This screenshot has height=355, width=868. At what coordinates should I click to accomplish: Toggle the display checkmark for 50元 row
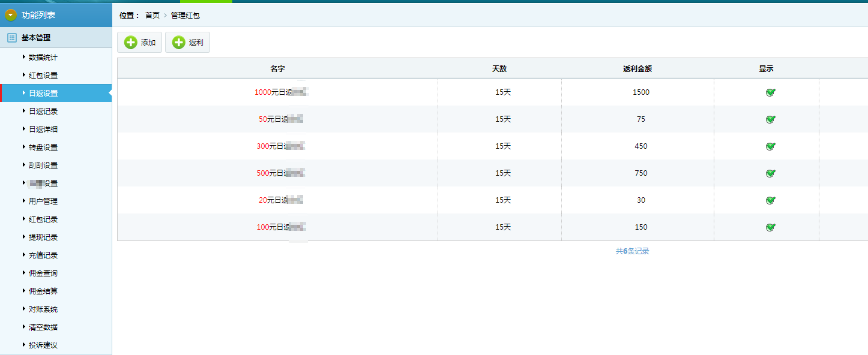[771, 119]
